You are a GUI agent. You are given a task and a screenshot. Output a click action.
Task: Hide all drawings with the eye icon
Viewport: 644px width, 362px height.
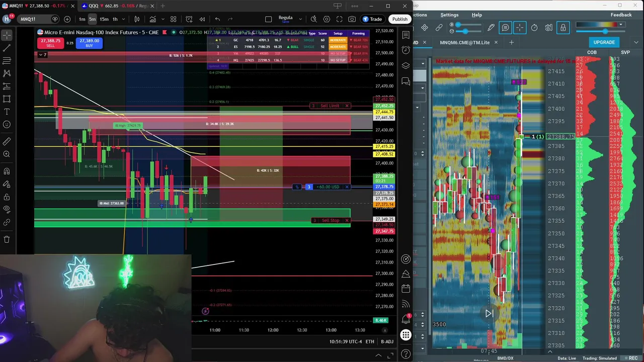pyautogui.click(x=7, y=209)
